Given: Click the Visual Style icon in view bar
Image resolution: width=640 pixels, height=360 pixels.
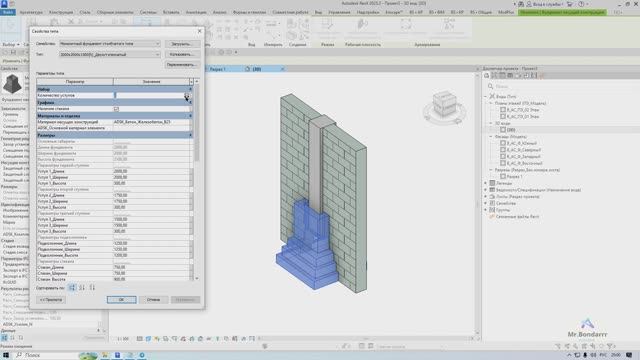Looking at the screenshot, I should (x=148, y=339).
